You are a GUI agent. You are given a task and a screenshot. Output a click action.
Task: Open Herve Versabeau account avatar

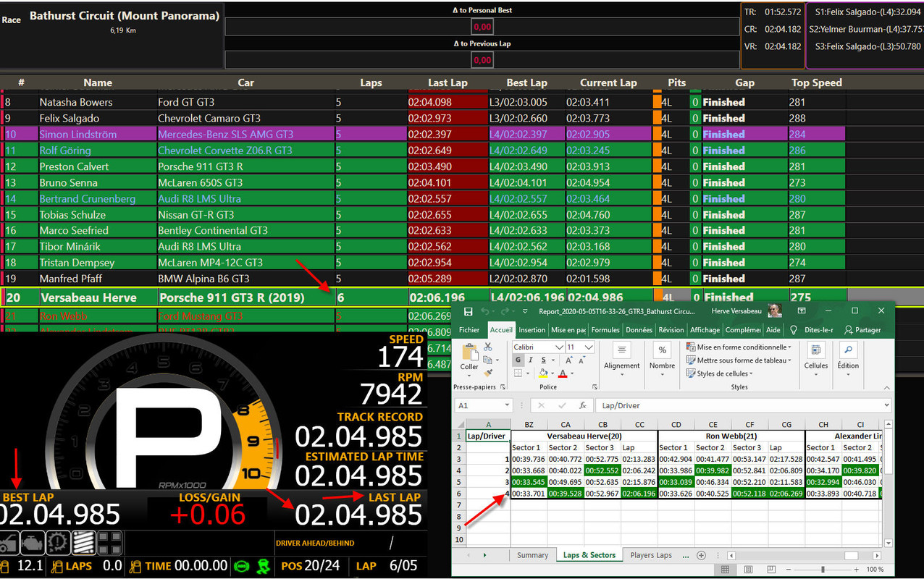775,311
